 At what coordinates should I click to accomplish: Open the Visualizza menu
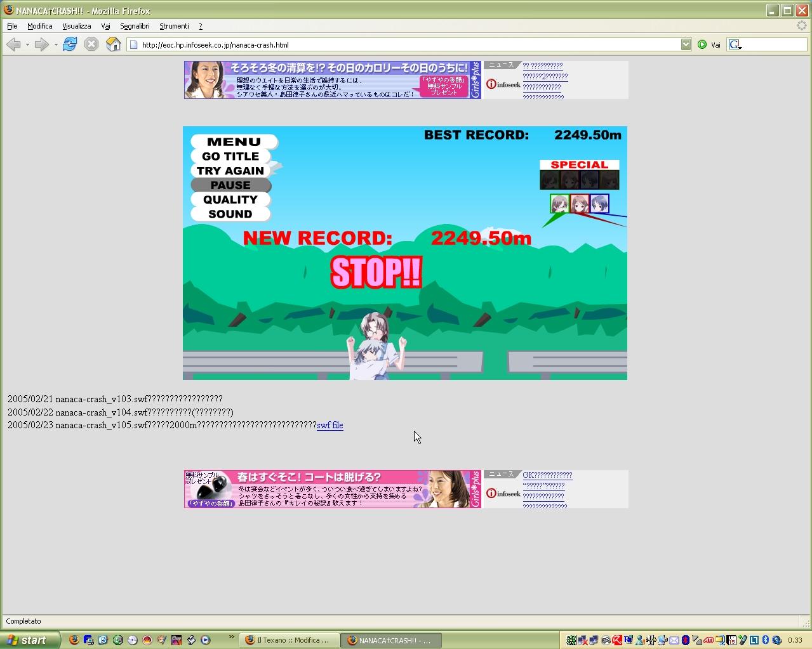tap(77, 26)
